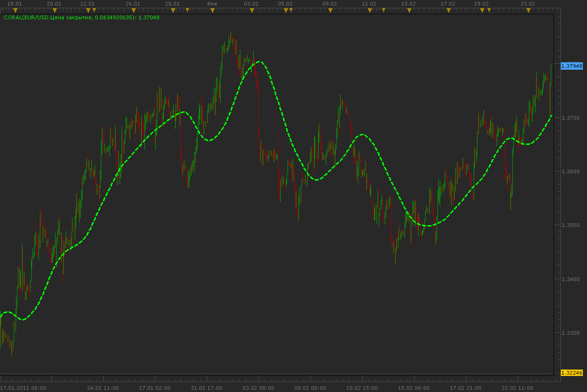The height and width of the screenshot is (392, 587).
Task: Click the 19.02 date on top axis
Action: [482, 4]
